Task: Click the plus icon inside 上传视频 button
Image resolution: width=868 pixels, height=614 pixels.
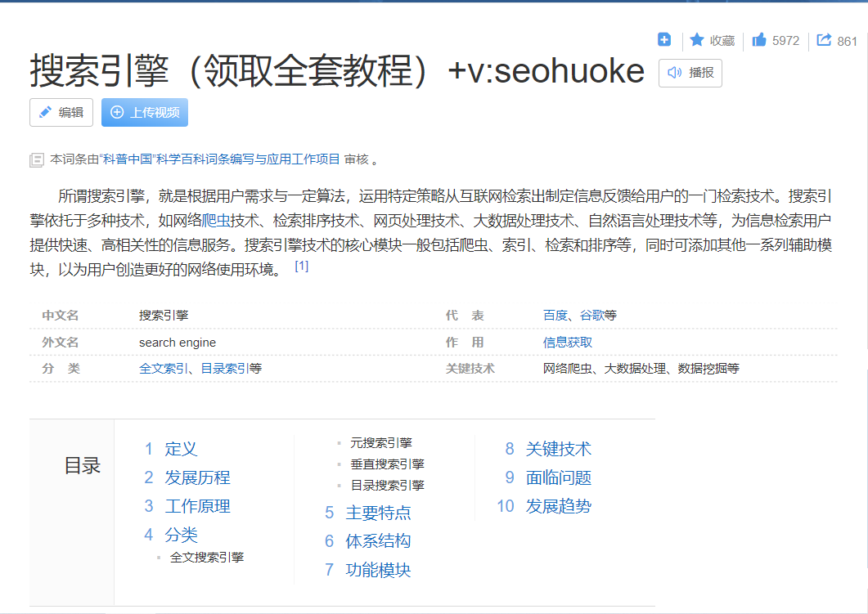Action: coord(115,112)
